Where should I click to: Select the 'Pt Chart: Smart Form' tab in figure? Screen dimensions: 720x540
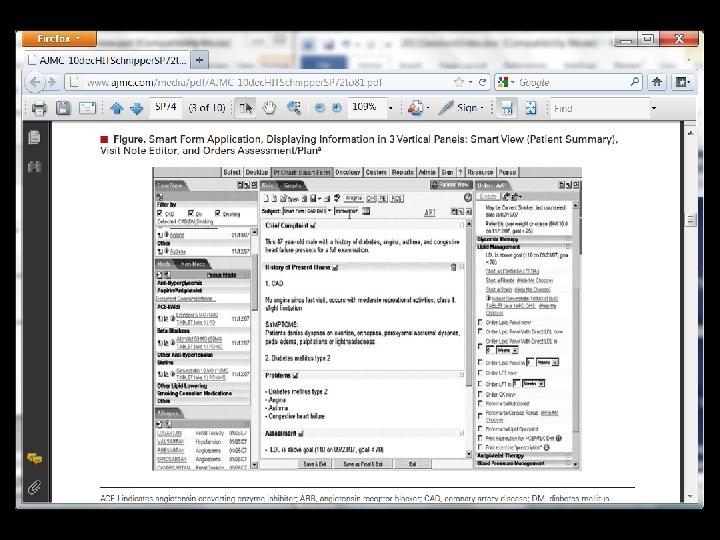[302, 172]
